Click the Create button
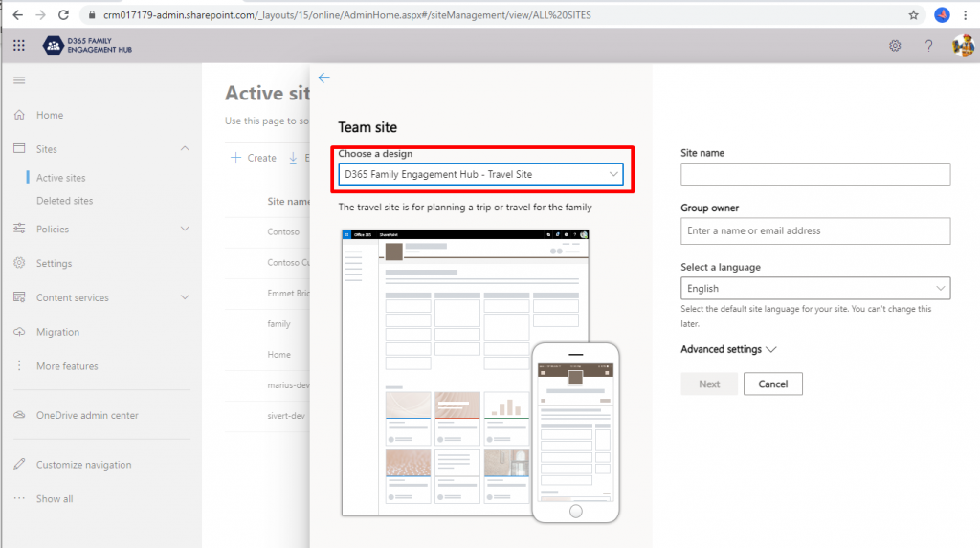The width and height of the screenshot is (980, 548). (253, 158)
